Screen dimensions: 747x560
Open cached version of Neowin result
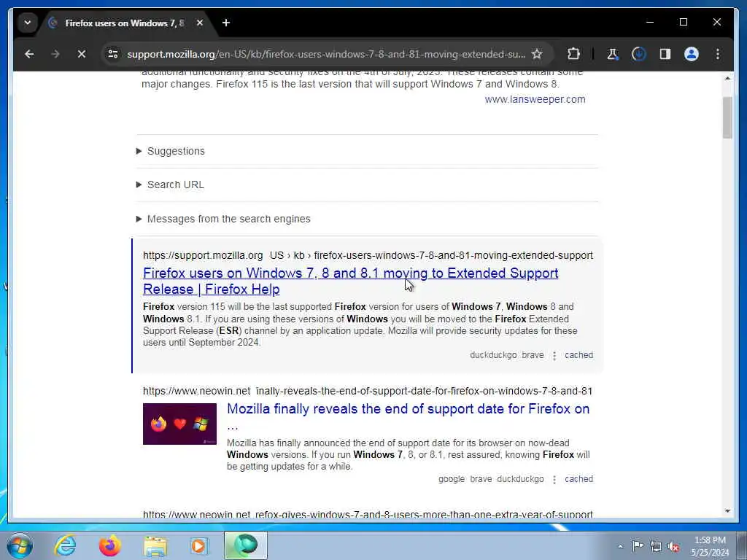click(x=578, y=479)
